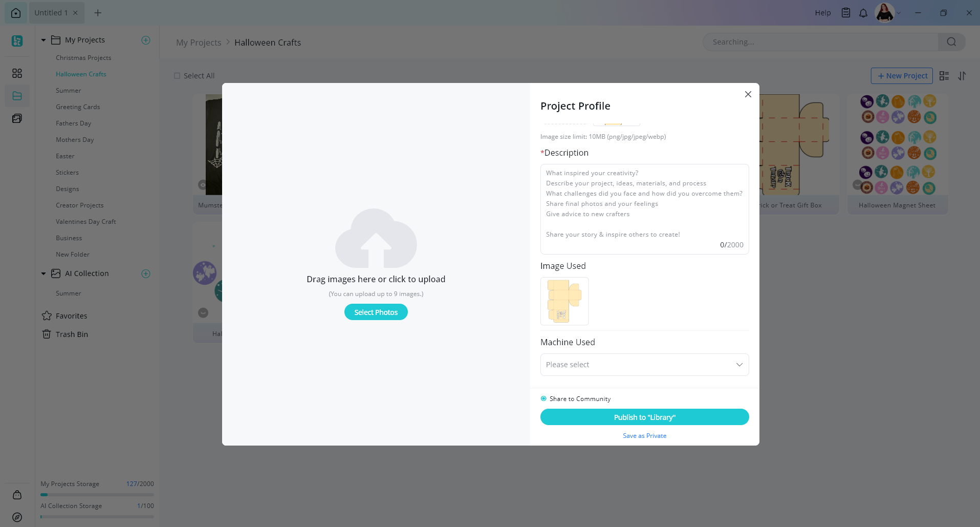Collapse the AI Collection tree
The image size is (980, 527).
[x=43, y=273]
